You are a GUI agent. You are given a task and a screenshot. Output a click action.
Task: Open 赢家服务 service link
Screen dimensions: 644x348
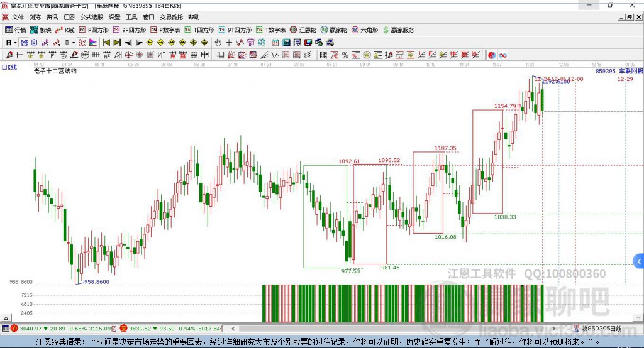[398, 30]
